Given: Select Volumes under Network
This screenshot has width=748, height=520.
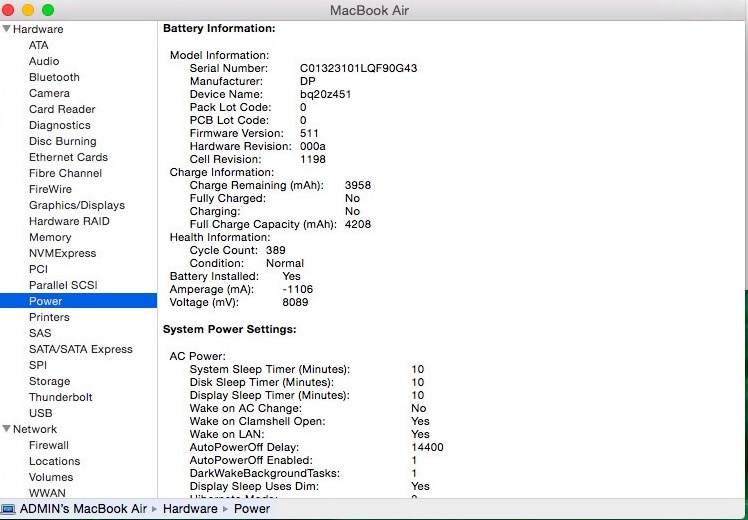Looking at the screenshot, I should click(51, 477).
